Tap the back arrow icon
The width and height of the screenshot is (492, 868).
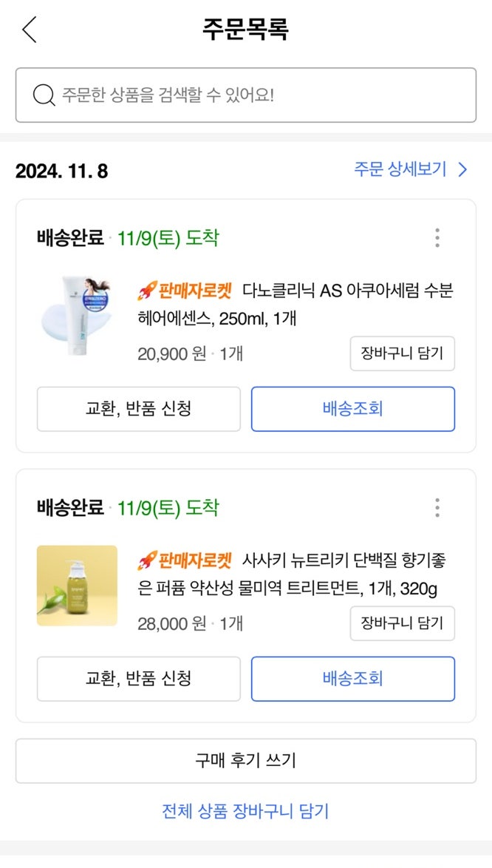30,30
